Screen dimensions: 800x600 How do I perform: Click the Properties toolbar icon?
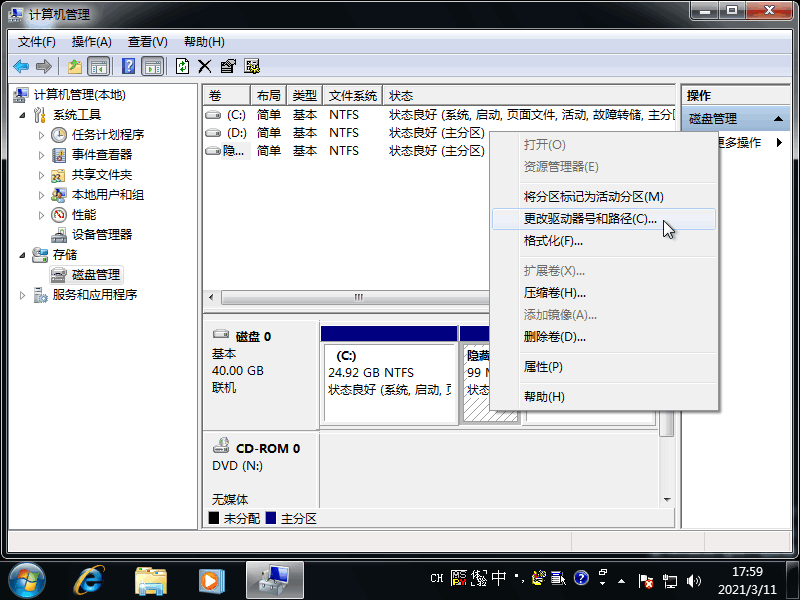pyautogui.click(x=228, y=66)
